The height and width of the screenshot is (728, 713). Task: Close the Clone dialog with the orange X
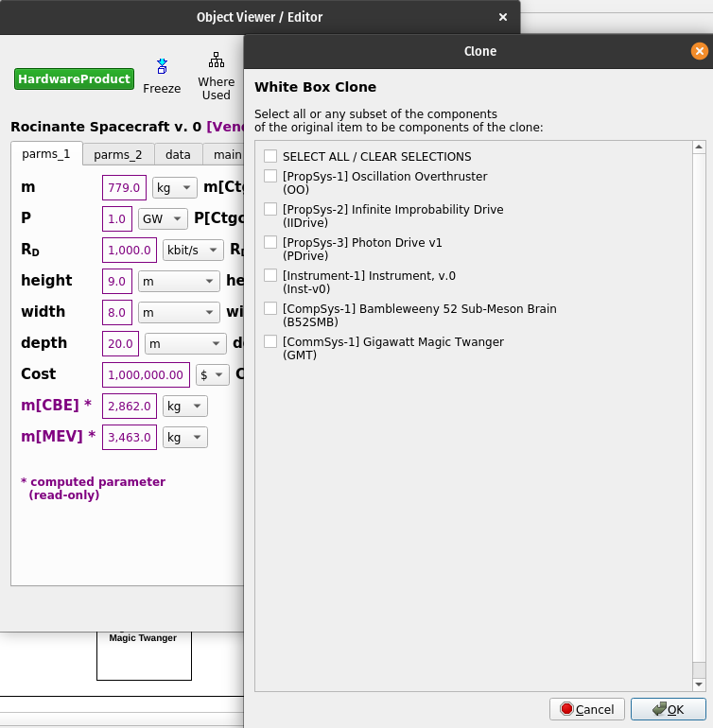pyautogui.click(x=699, y=51)
